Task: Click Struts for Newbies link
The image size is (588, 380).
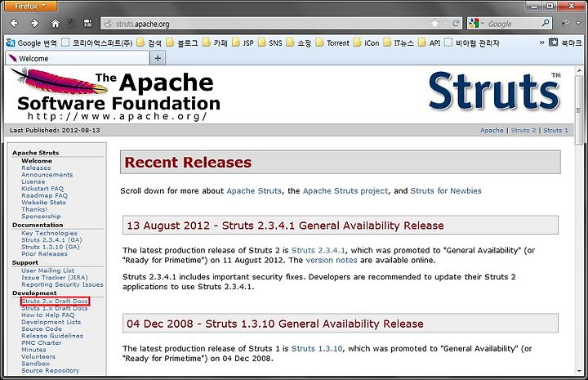Action: coord(446,190)
